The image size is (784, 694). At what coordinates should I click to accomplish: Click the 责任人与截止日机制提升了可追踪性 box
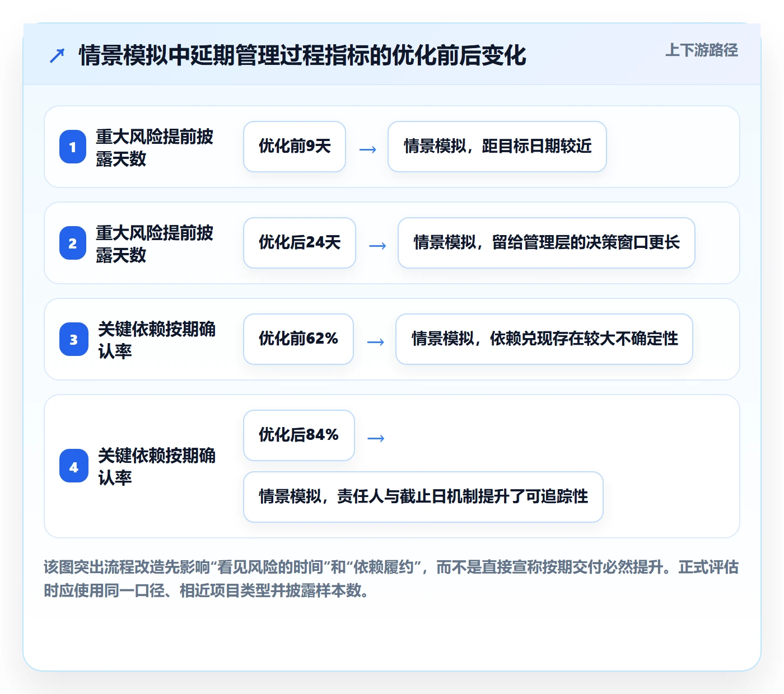point(423,497)
